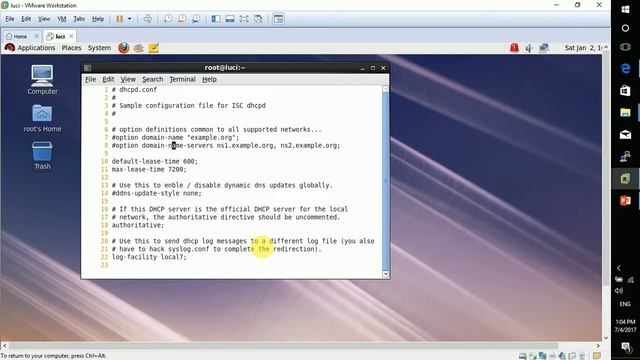Close the Home tab
640x360 pixels.
coord(36,36)
